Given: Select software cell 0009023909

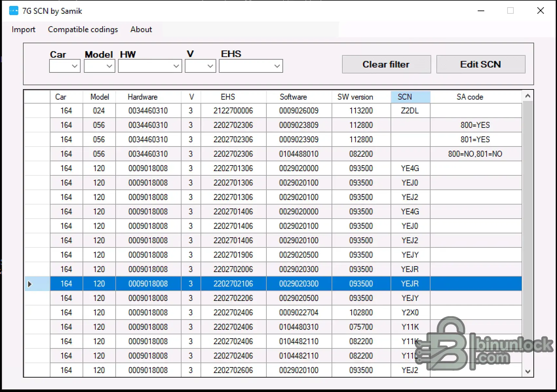Looking at the screenshot, I should pos(299,140).
